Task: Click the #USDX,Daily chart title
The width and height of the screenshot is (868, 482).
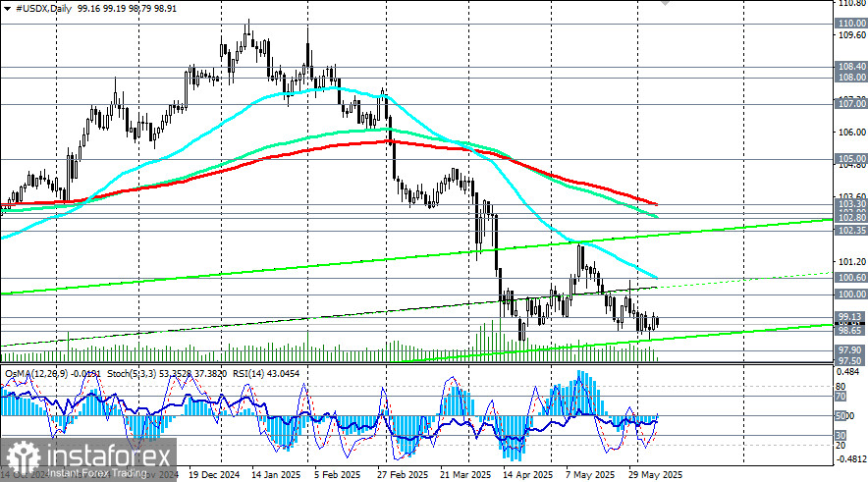Action: (x=44, y=9)
